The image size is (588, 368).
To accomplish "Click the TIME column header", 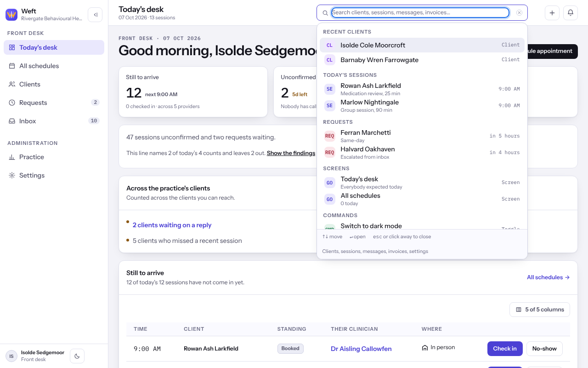I will click(141, 329).
